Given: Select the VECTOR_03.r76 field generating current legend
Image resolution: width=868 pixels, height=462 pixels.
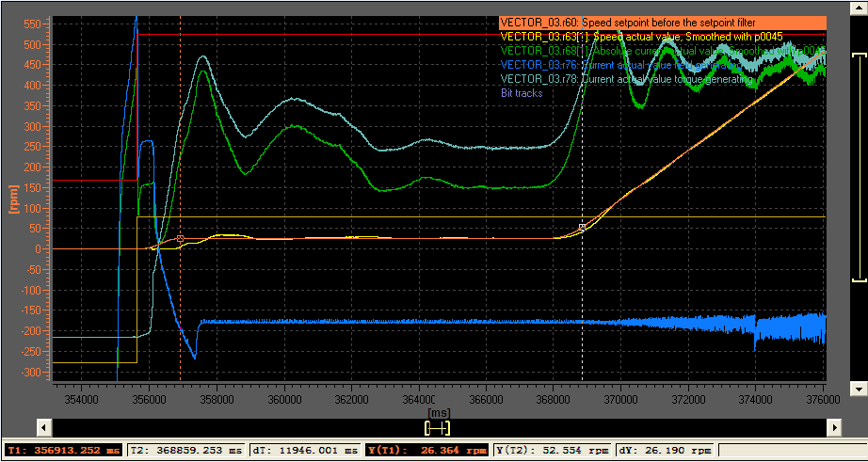Looking at the screenshot, I should coord(620,65).
